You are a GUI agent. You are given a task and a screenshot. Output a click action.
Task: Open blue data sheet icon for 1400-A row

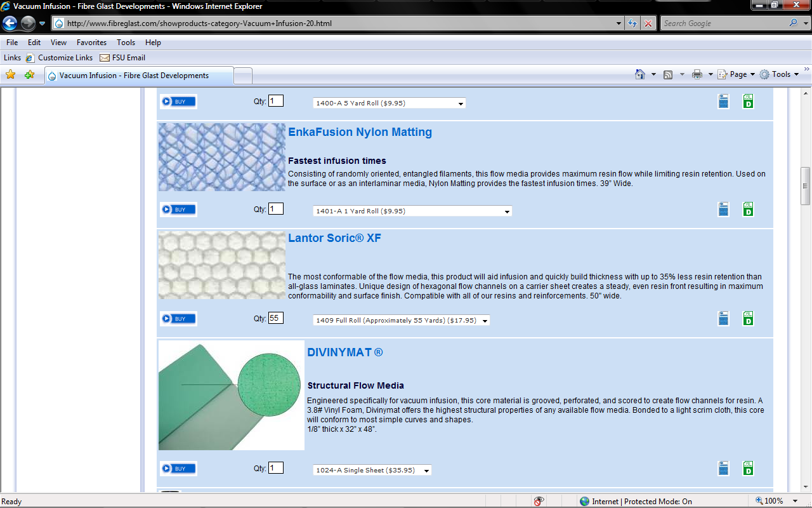[x=723, y=101]
